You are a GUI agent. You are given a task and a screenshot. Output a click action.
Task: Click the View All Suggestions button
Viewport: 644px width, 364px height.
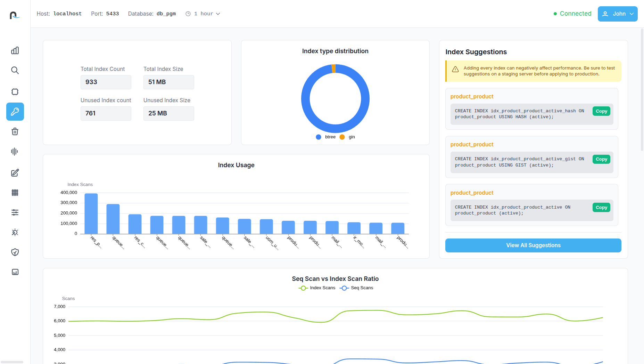coord(533,245)
